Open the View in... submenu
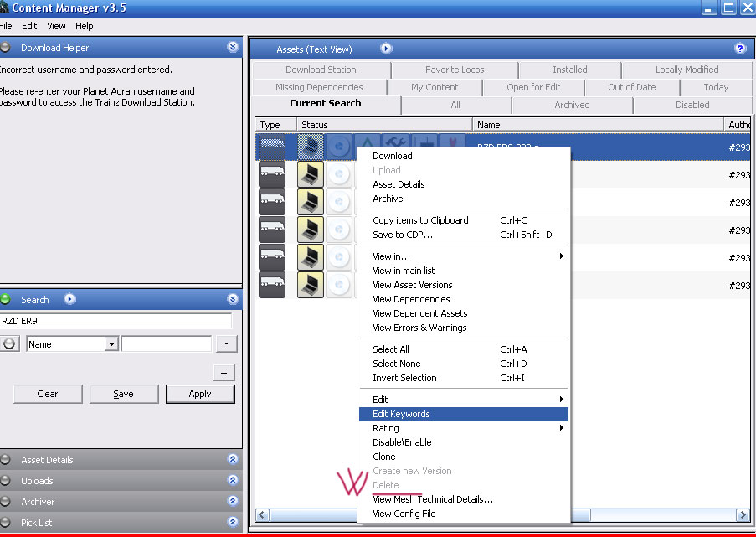Viewport: 756px width, 537px height. pyautogui.click(x=463, y=256)
